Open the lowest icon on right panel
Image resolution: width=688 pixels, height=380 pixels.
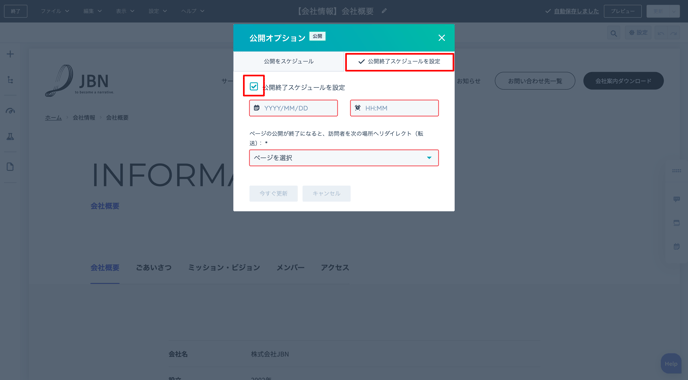click(676, 247)
